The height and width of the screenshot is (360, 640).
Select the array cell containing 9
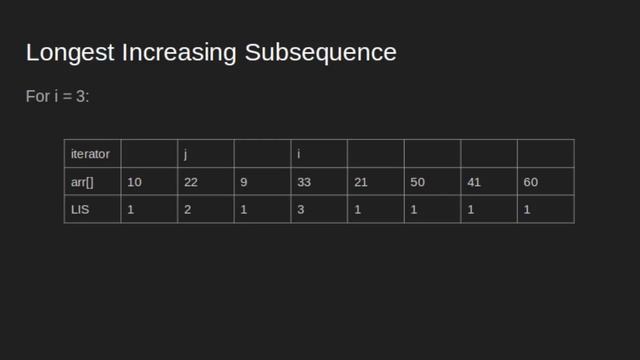coord(262,181)
